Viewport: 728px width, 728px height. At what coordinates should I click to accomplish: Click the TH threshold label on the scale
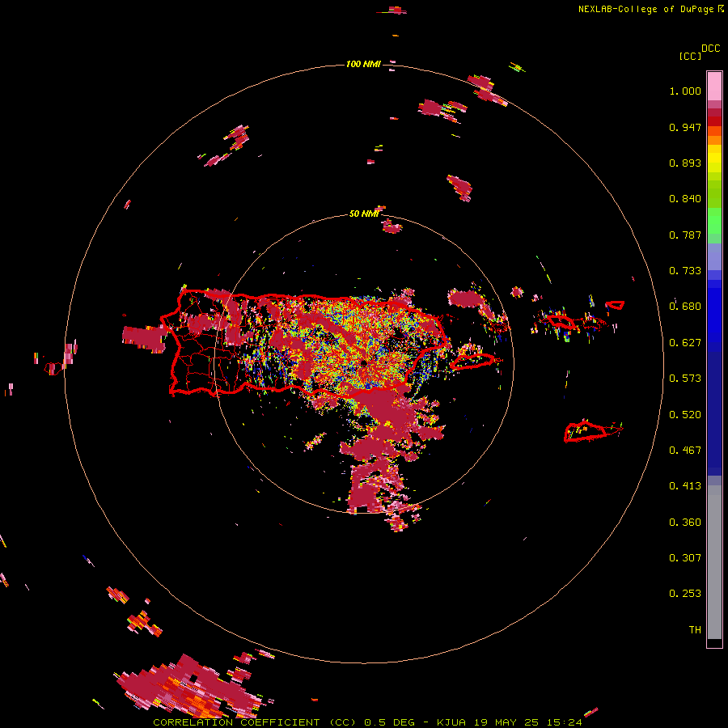pyautogui.click(x=695, y=630)
